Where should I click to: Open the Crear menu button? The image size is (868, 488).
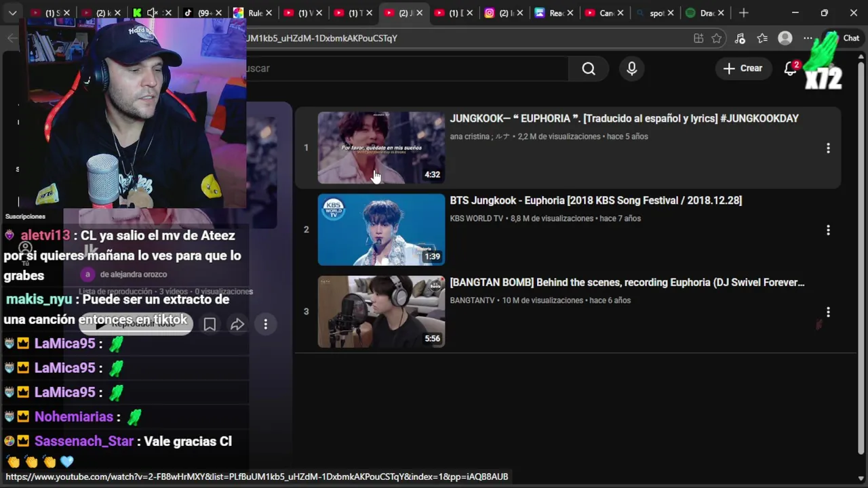(743, 68)
